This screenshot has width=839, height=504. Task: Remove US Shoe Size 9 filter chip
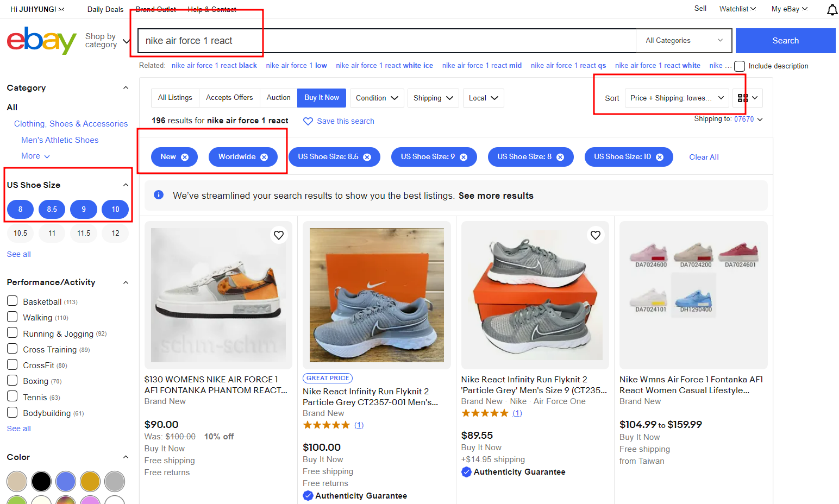(x=464, y=157)
